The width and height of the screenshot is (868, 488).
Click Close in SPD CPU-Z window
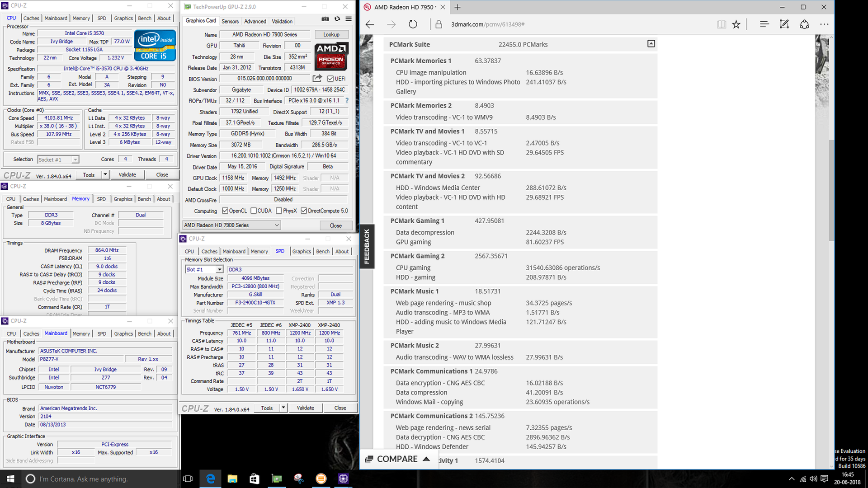(340, 408)
